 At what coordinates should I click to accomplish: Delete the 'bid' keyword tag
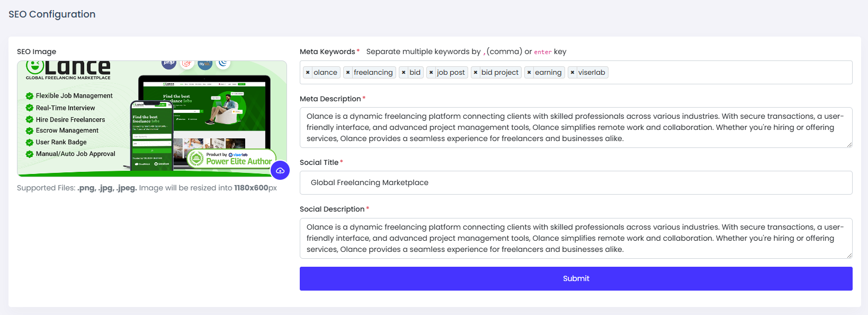pos(404,73)
